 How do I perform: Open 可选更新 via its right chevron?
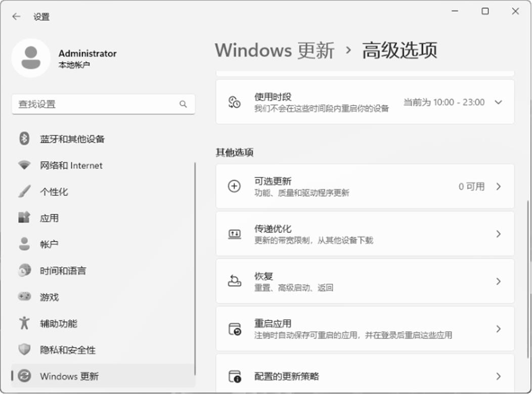pos(498,186)
